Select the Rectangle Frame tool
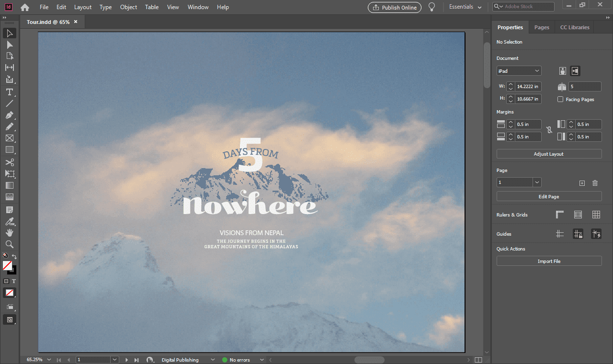The height and width of the screenshot is (364, 613). pyautogui.click(x=10, y=138)
